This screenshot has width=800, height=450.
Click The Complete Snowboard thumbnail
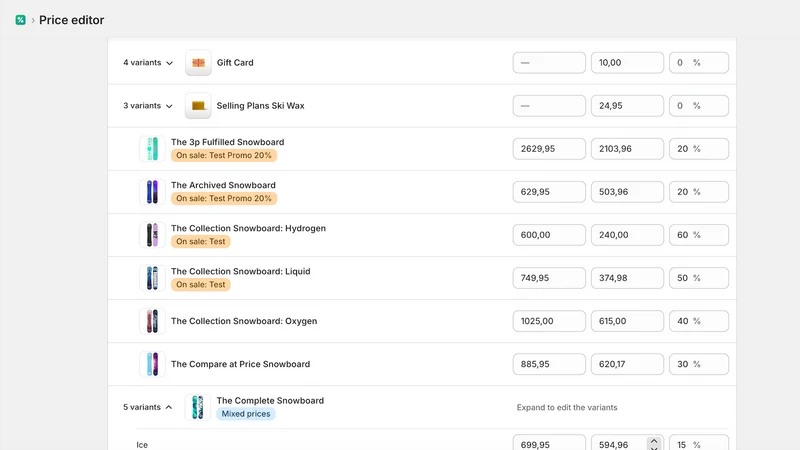click(198, 407)
